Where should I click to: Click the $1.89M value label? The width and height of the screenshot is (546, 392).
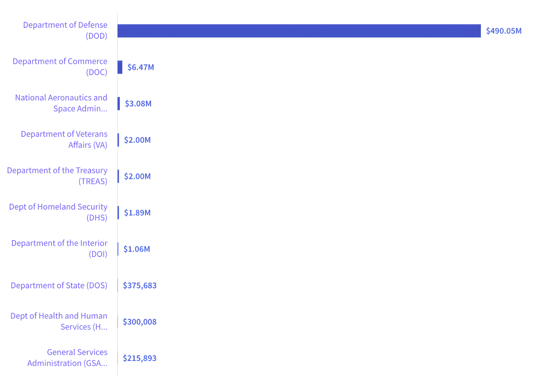coord(137,213)
